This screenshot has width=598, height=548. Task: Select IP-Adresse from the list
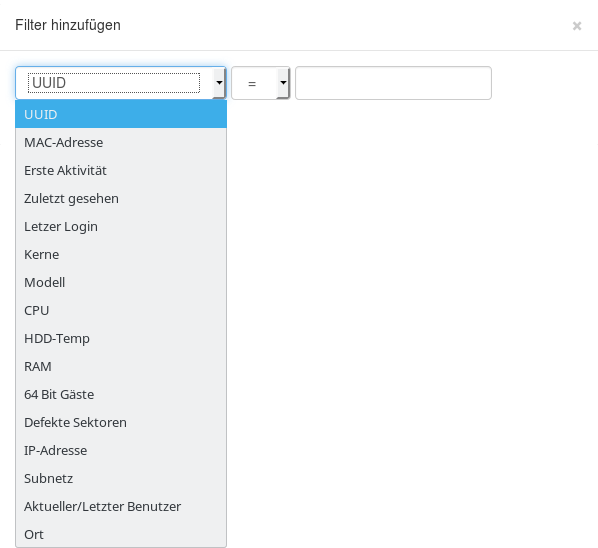tap(121, 450)
